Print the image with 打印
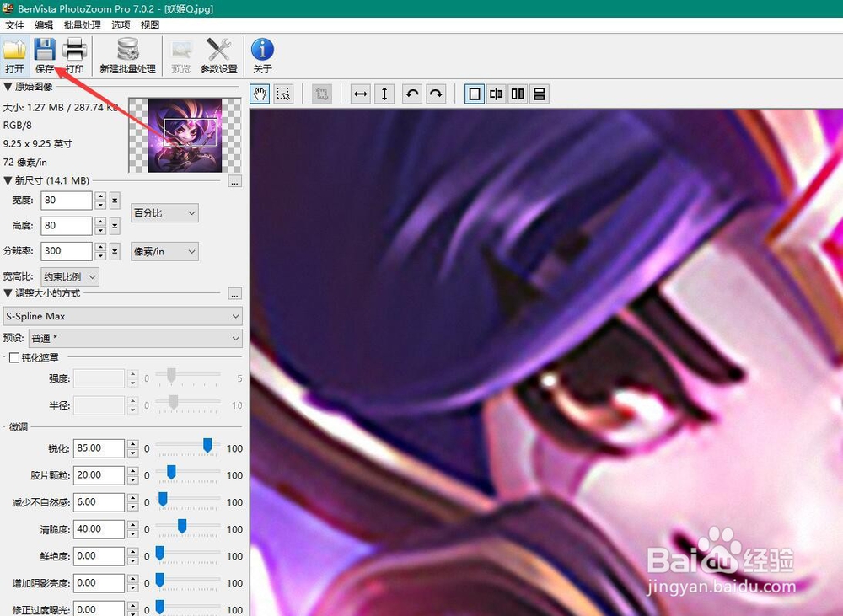This screenshot has height=616, width=843. pos(75,56)
